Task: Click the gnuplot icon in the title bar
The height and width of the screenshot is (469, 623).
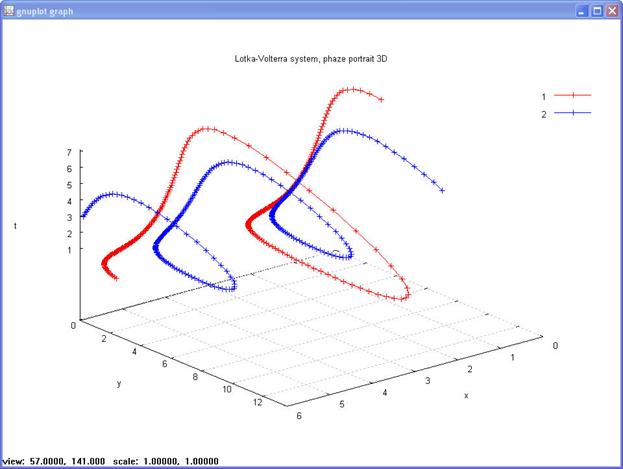Action: point(9,10)
